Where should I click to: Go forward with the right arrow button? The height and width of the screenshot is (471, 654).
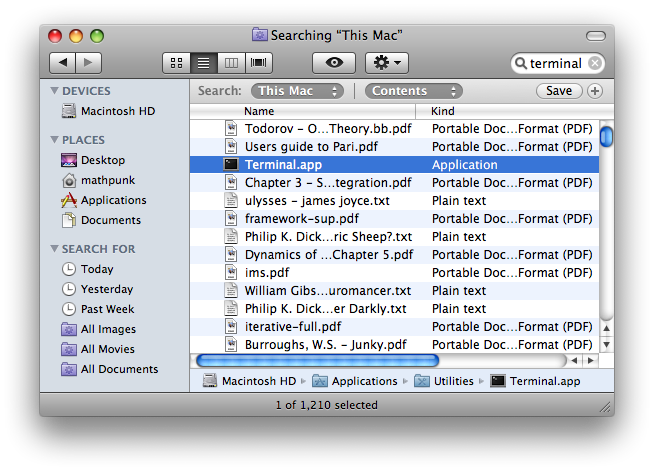(x=88, y=63)
